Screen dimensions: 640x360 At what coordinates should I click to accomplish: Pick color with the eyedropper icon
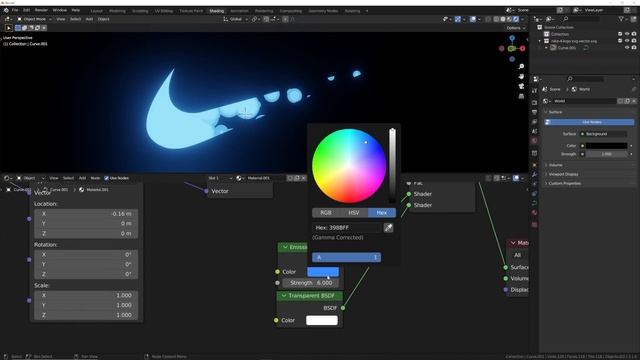pyautogui.click(x=388, y=228)
